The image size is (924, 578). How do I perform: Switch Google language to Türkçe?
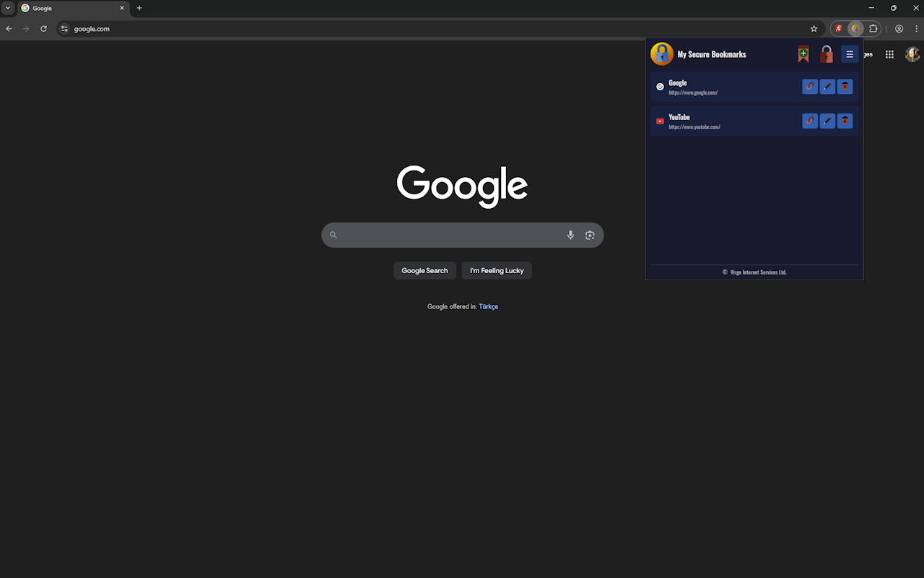(x=489, y=306)
